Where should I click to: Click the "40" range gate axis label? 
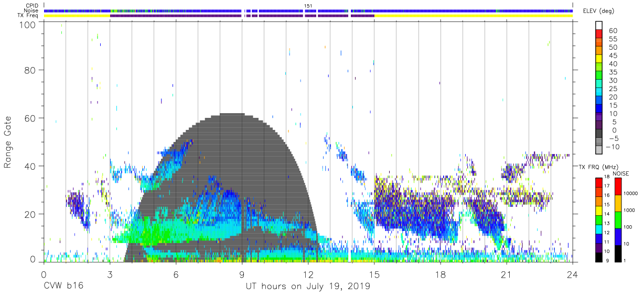pos(30,166)
